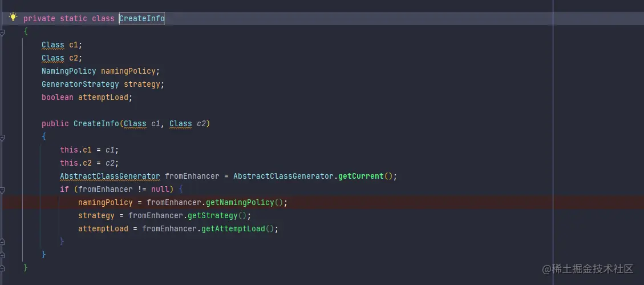Click the fold end marker beside the constructor closing brace

click(x=2, y=255)
